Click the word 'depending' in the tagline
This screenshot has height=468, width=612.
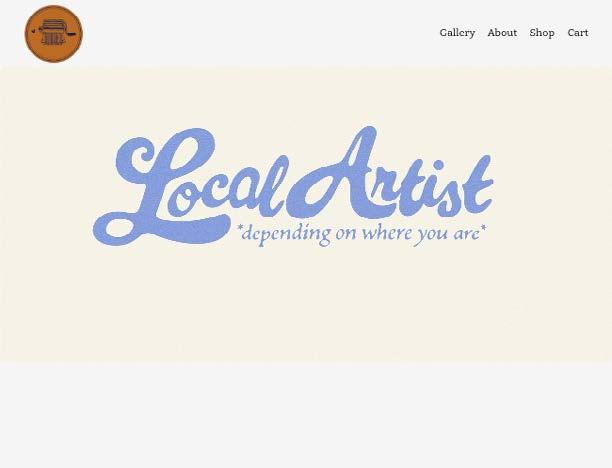286,235
